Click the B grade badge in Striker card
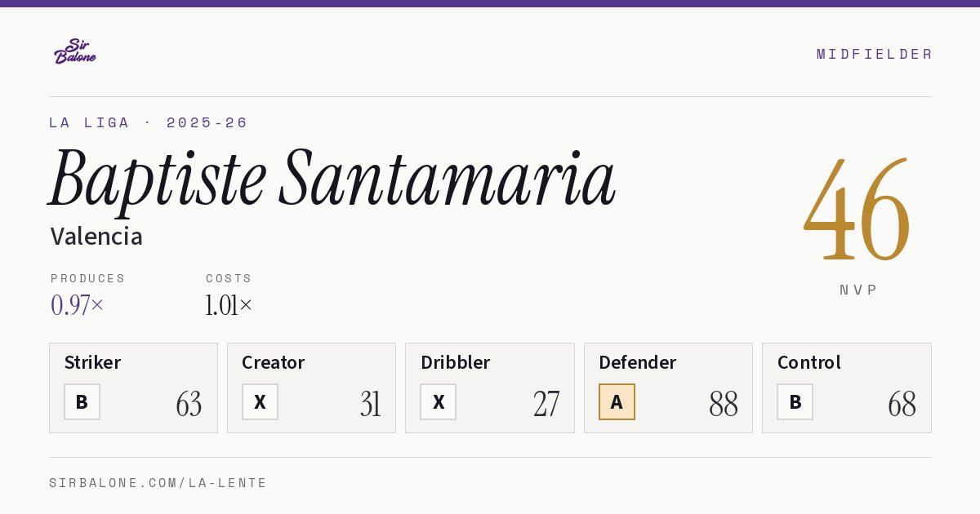Screen dimensions: 980x514 (82, 401)
